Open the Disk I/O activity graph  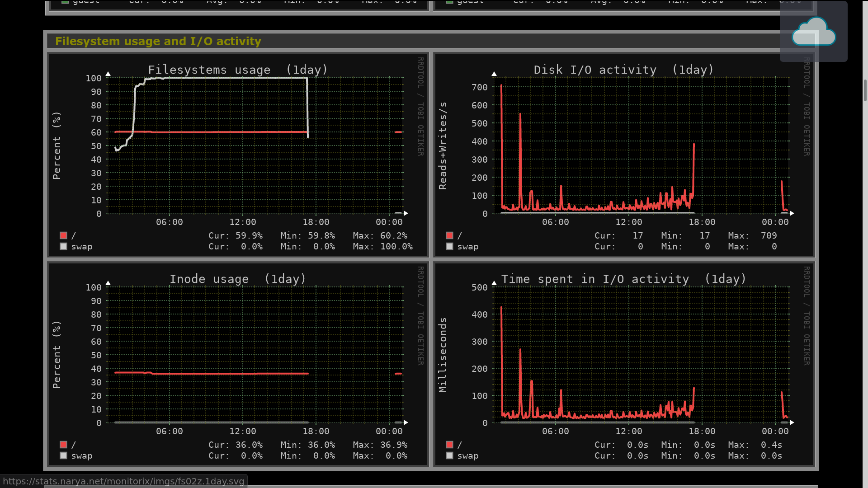coord(624,155)
